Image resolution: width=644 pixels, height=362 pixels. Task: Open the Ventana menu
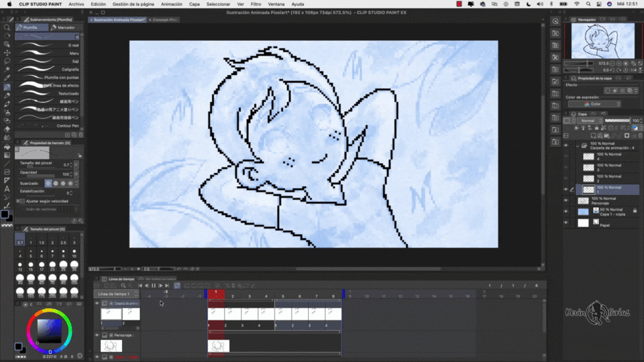pyautogui.click(x=276, y=4)
